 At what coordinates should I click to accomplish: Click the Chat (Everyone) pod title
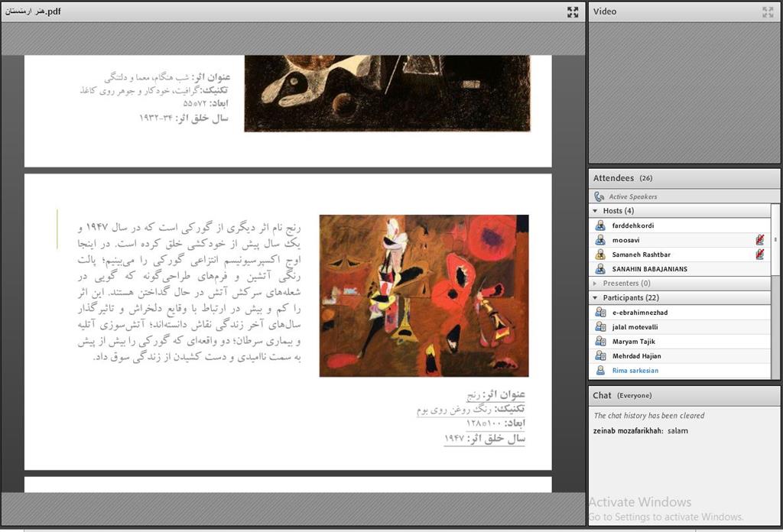point(622,395)
